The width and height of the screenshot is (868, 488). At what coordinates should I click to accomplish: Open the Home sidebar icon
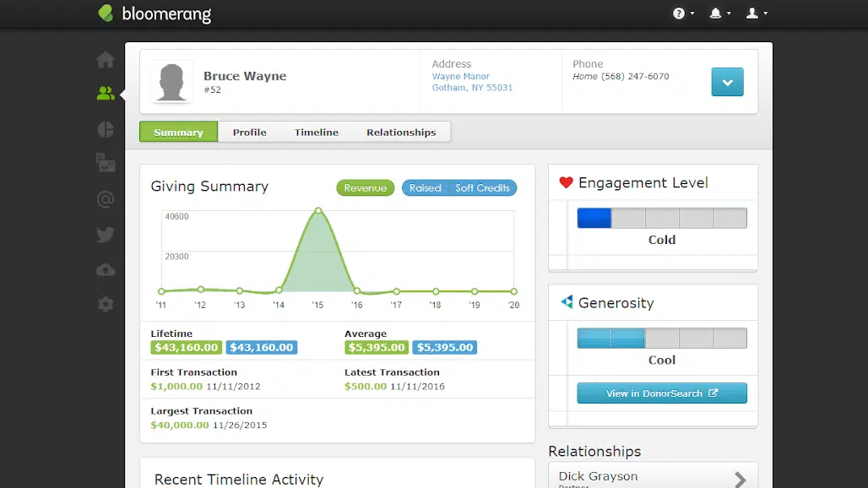point(106,60)
